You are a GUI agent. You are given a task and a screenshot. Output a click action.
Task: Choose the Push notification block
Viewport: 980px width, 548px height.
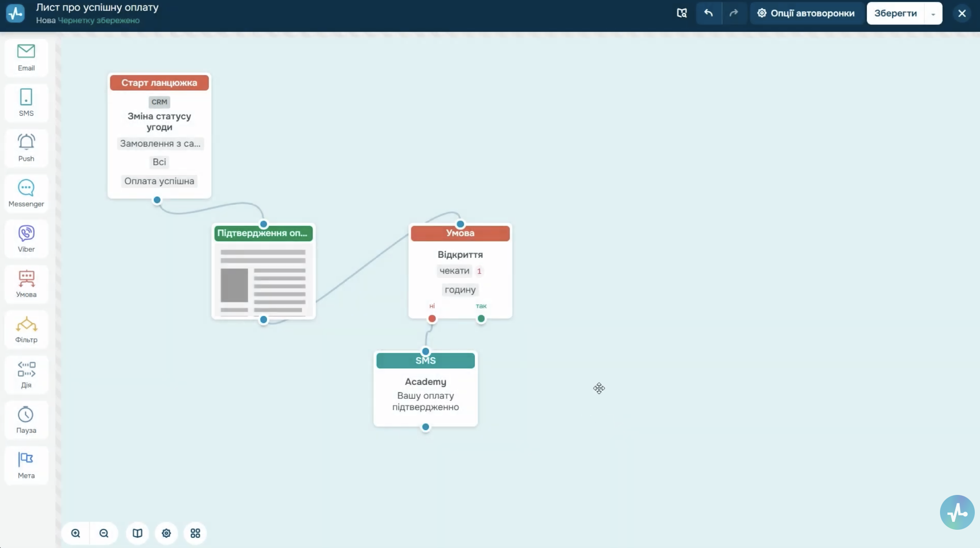click(x=26, y=148)
